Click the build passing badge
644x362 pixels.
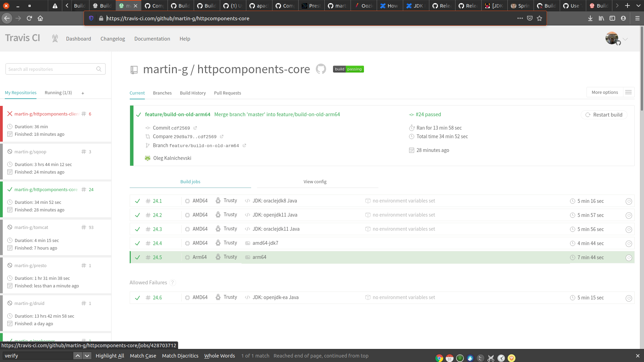click(348, 69)
